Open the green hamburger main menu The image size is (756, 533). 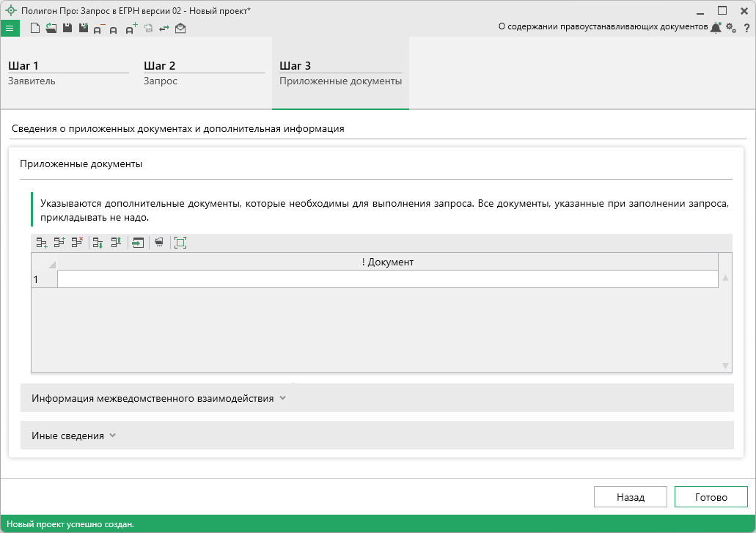(10, 29)
